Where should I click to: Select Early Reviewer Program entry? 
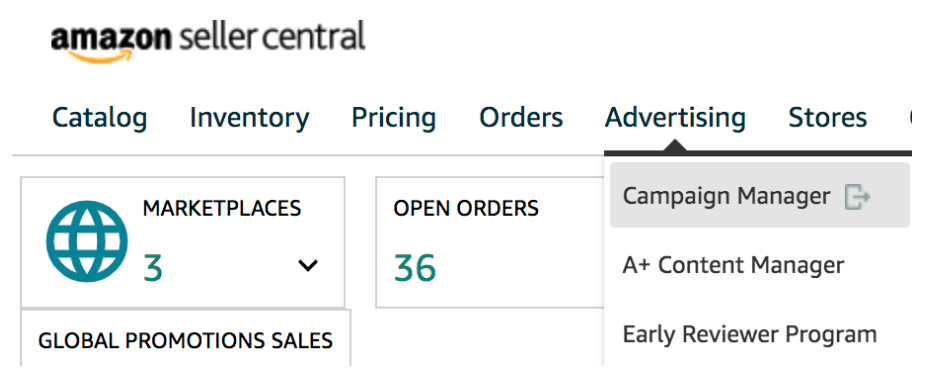pos(750,334)
